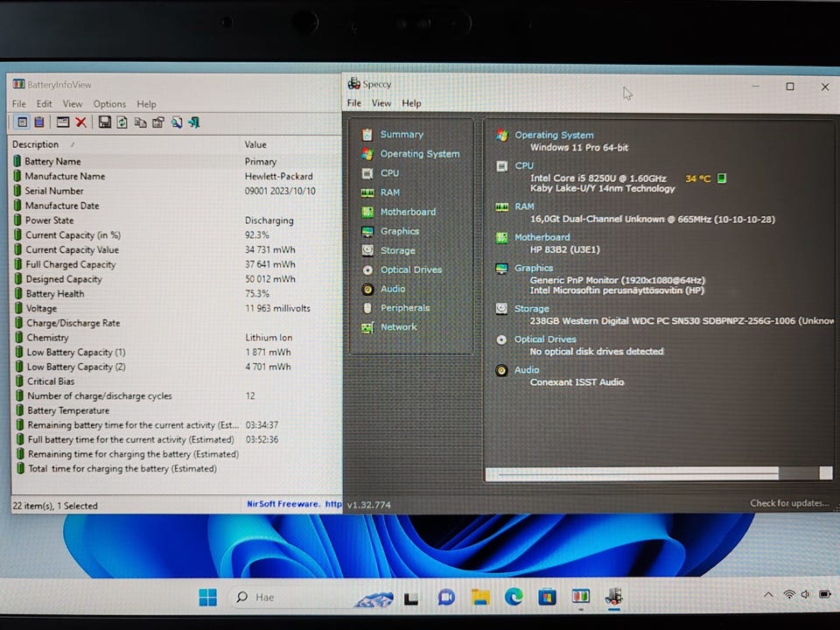This screenshot has height=630, width=840.
Task: Show hidden tray icons chevron
Action: [768, 595]
